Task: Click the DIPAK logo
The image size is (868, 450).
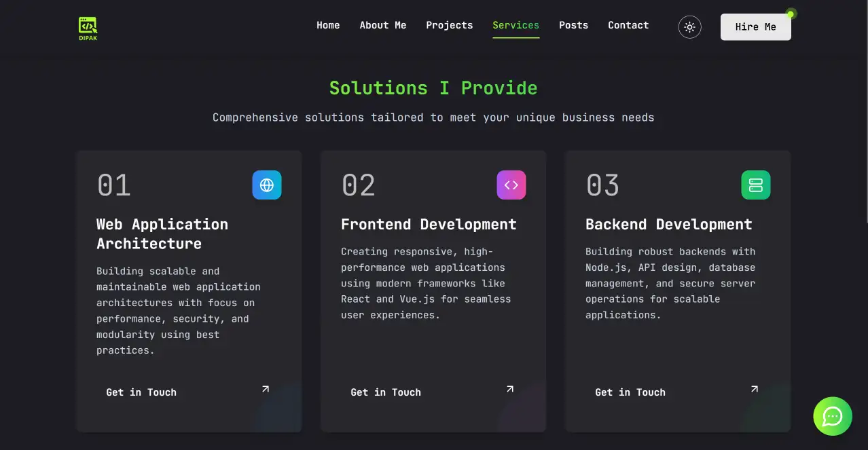Action: point(88,27)
